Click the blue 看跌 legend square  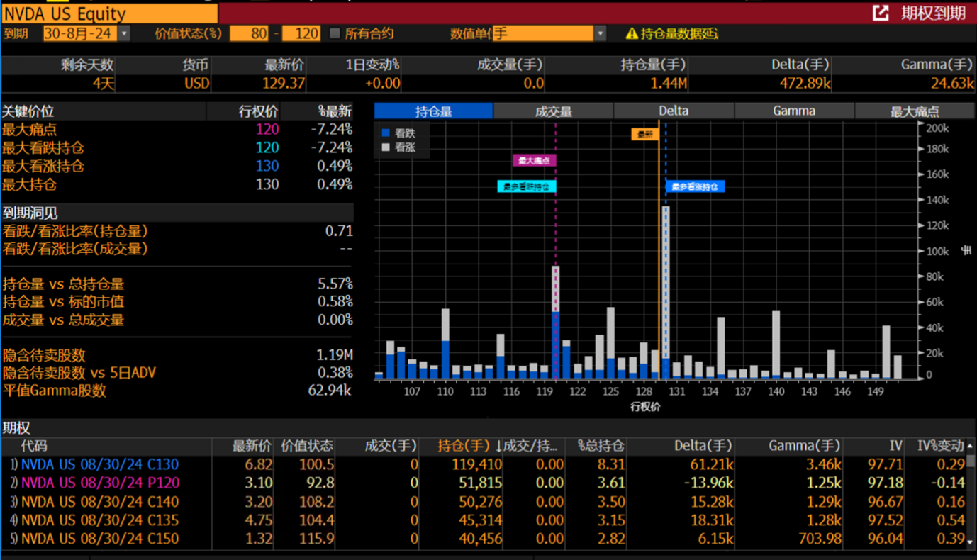[x=386, y=133]
